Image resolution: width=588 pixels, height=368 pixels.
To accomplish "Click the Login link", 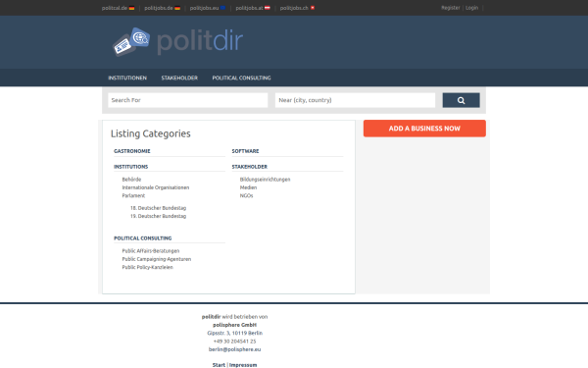I will [471, 8].
